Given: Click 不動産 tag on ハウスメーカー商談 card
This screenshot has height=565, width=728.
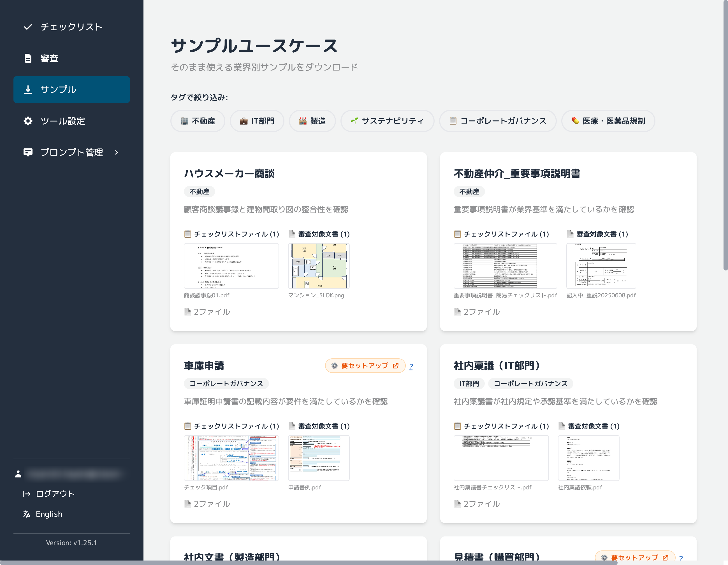Looking at the screenshot, I should 199,192.
